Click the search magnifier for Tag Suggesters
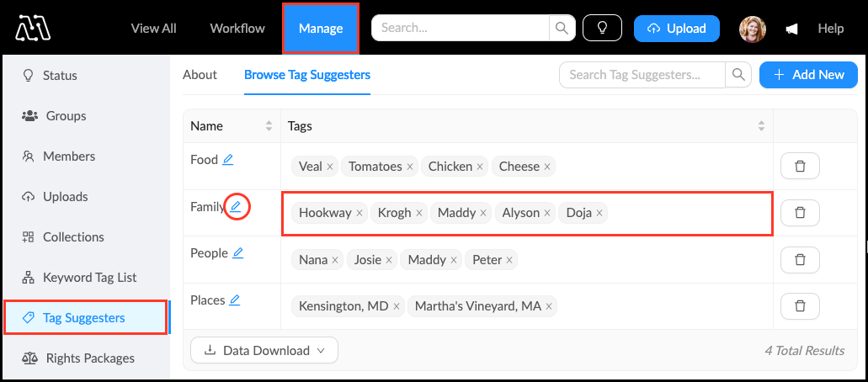The height and width of the screenshot is (382, 868). pos(738,75)
